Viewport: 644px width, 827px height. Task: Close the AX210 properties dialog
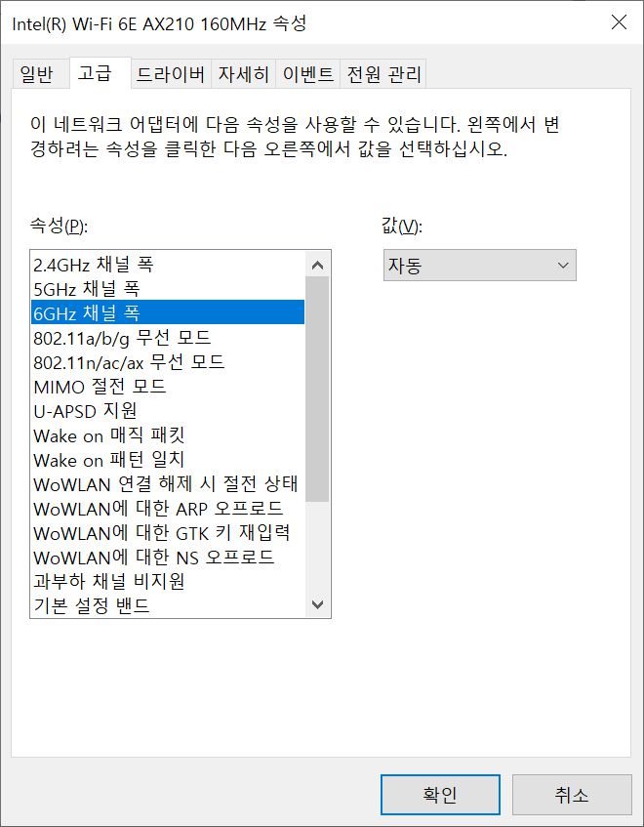[x=619, y=22]
